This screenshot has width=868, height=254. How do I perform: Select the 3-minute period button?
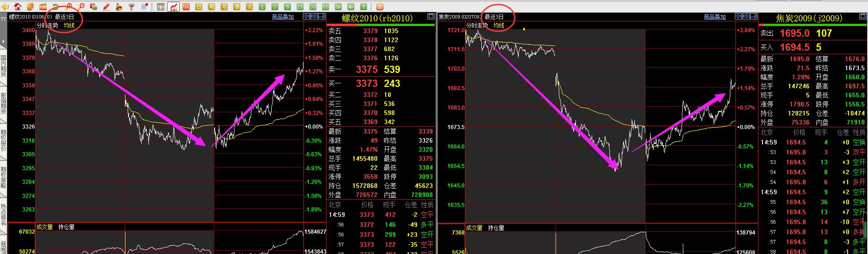coord(275,7)
